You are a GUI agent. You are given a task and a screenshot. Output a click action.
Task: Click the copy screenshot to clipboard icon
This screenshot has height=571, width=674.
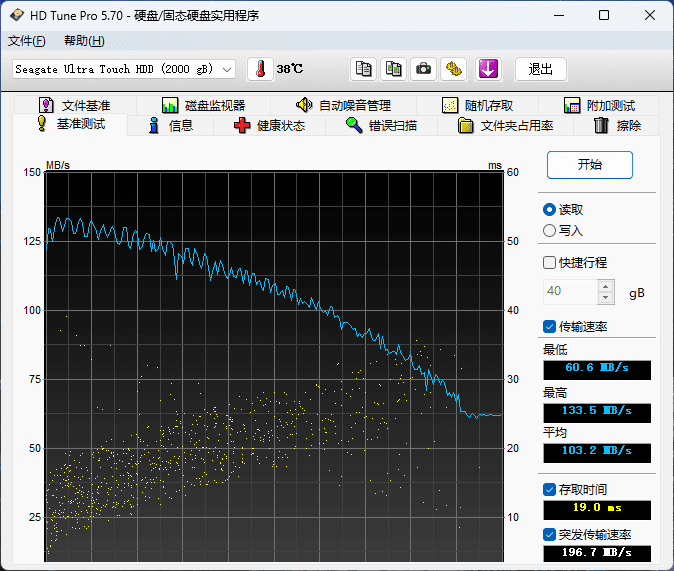pos(394,69)
